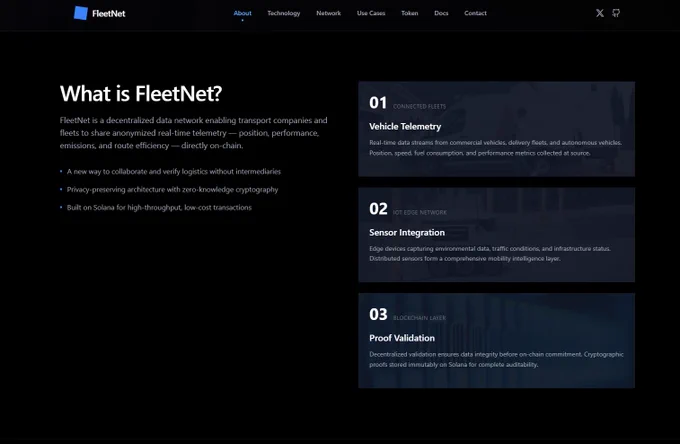680x444 pixels.
Task: Click the '01' card number
Action: coord(378,103)
